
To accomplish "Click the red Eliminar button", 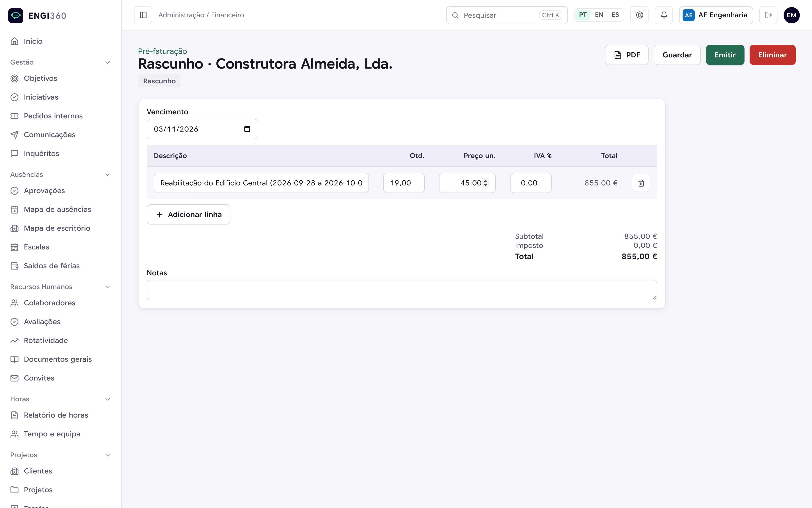I will click(x=772, y=55).
